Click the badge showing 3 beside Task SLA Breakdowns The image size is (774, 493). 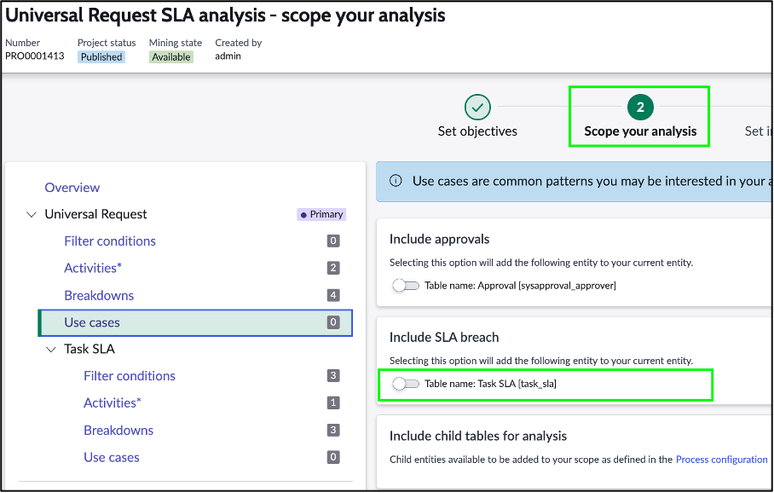[333, 430]
